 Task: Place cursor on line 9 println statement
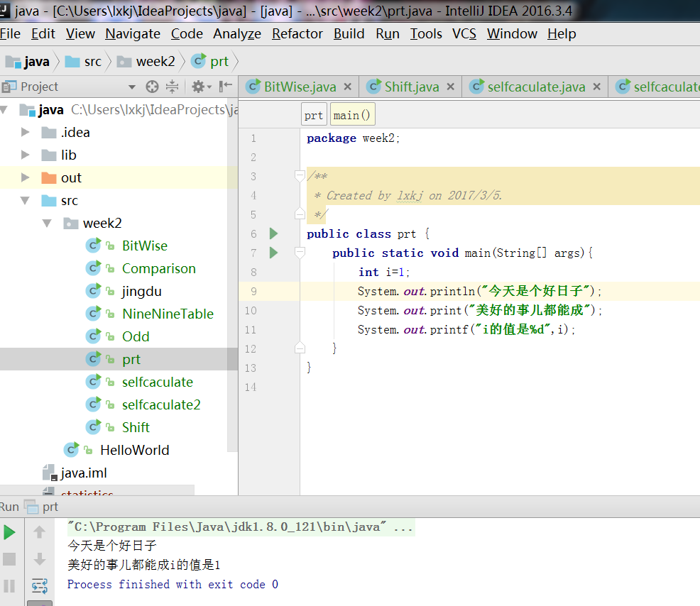pos(479,292)
